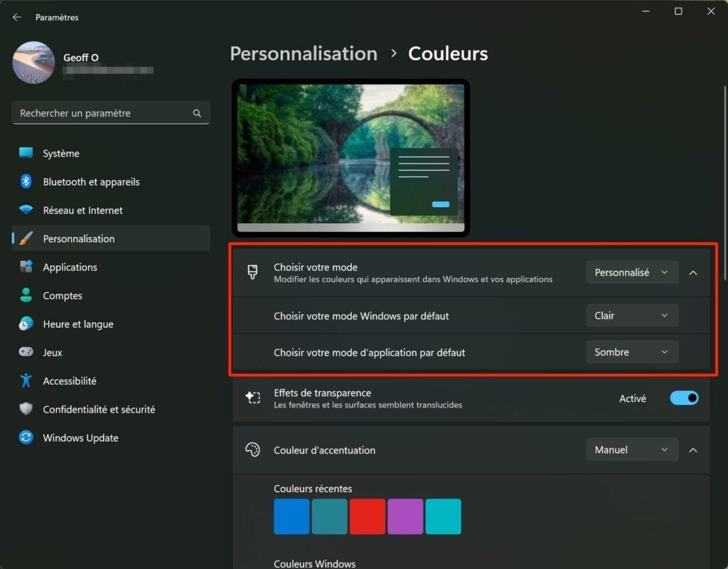Open Jeux settings category
The image size is (728, 569).
pos(111,351)
